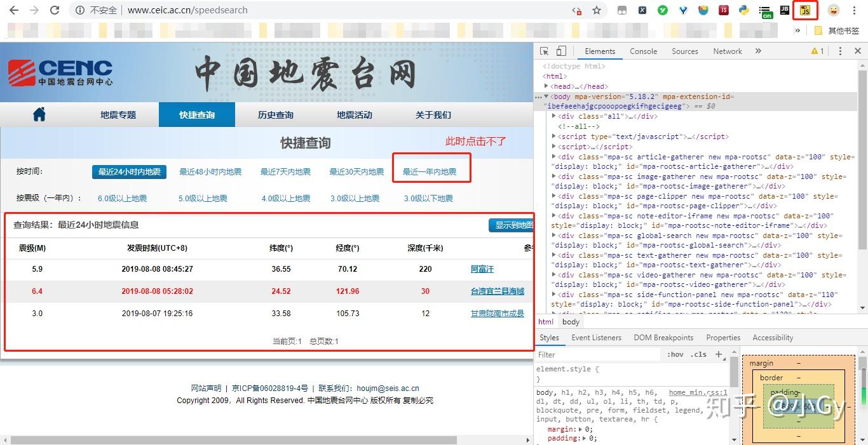
Task: Open the 快捷查询 nav tab
Action: pos(197,115)
